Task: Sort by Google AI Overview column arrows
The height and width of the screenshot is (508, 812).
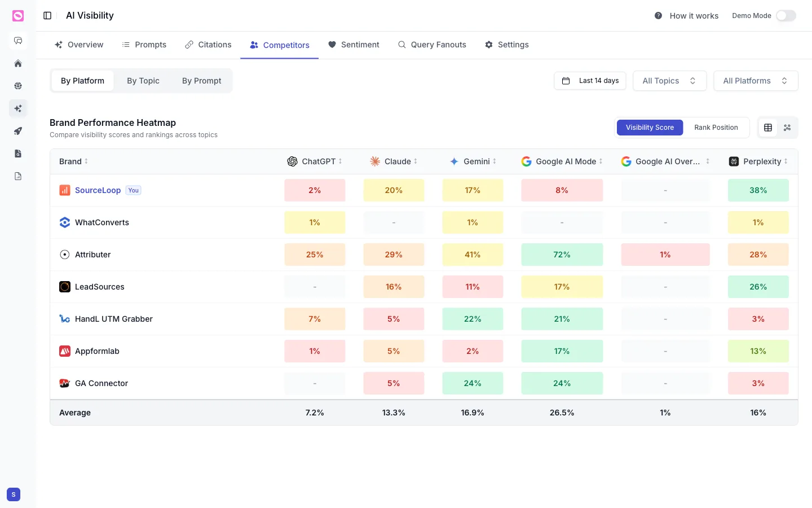Action: (708, 161)
